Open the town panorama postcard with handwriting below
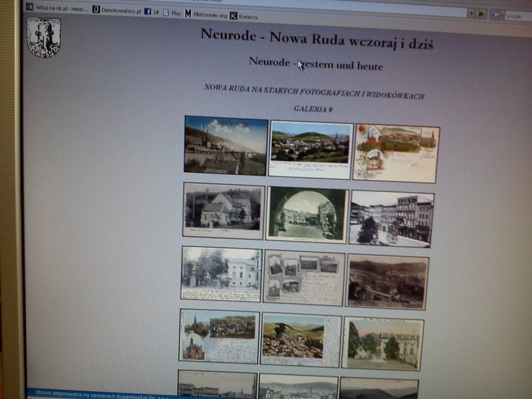Viewport: 532px width, 399px height. tap(311, 150)
